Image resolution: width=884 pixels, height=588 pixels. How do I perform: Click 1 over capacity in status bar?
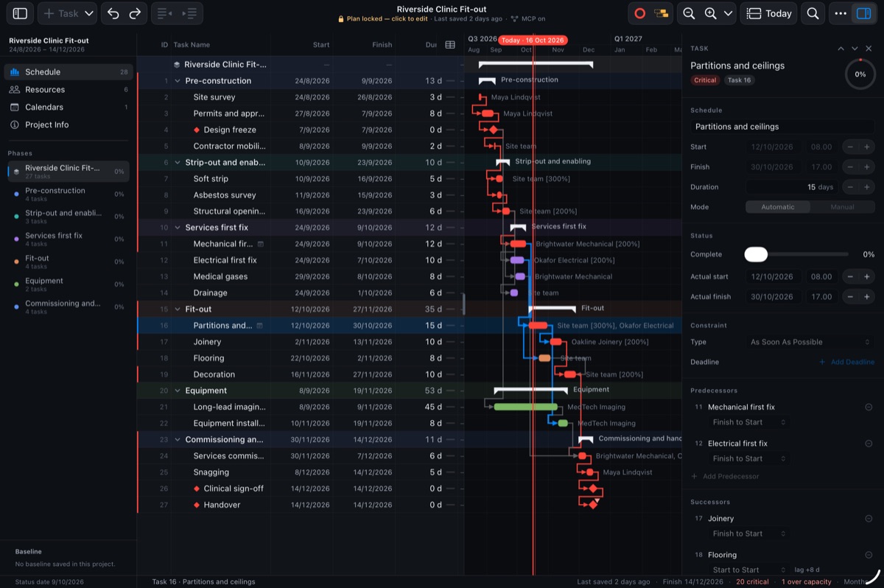tap(807, 582)
